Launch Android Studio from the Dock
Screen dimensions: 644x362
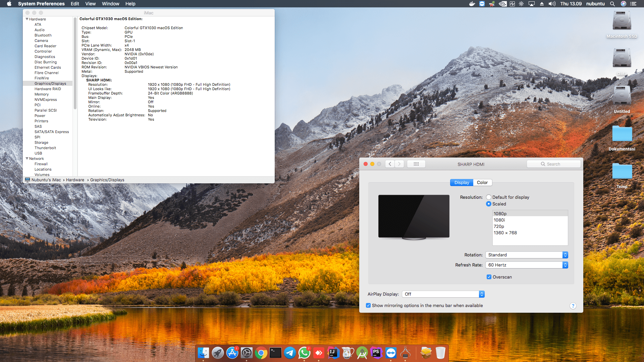pos(362,353)
